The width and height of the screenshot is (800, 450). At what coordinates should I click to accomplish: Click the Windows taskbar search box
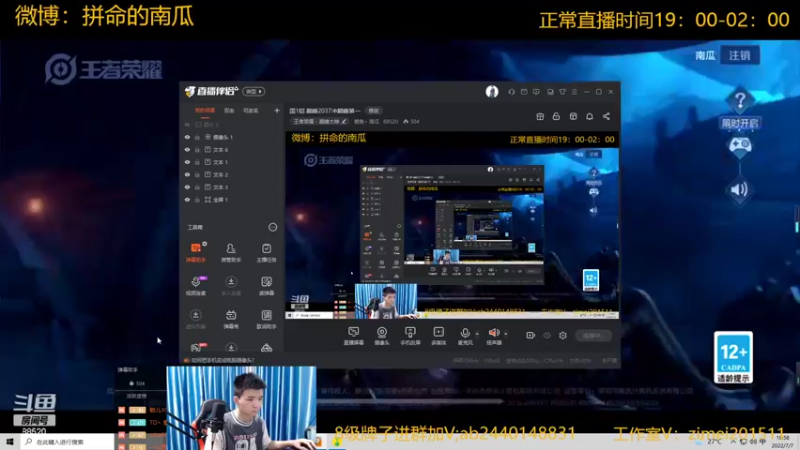(67, 442)
